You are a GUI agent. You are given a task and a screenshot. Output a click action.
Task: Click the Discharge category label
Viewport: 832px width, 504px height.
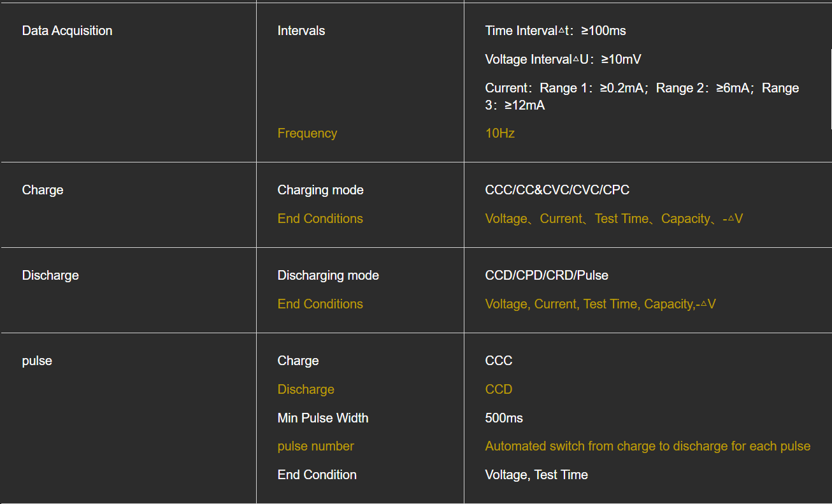50,275
